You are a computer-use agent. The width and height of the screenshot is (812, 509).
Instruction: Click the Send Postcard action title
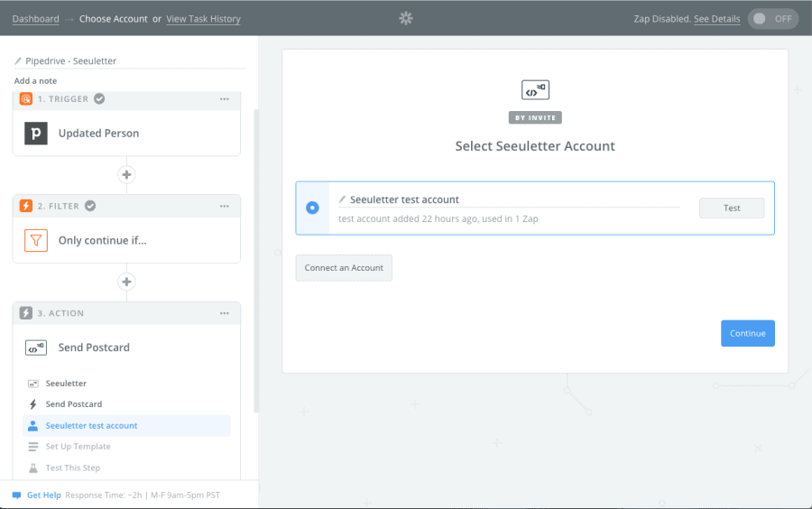pos(94,347)
